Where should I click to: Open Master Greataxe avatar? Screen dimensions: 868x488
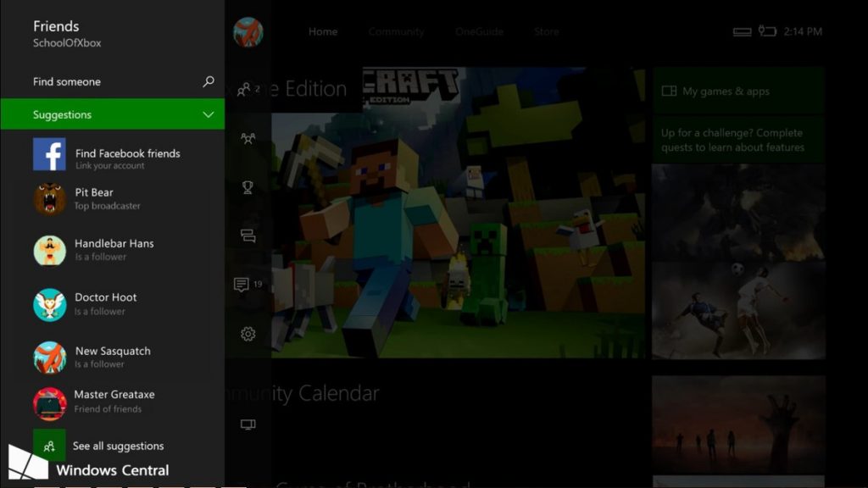coord(49,403)
